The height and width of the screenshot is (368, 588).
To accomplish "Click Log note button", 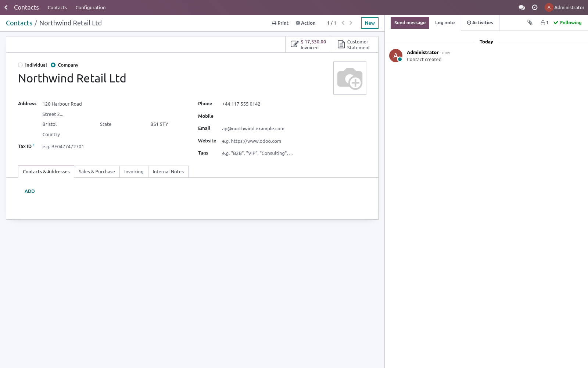I will [445, 23].
